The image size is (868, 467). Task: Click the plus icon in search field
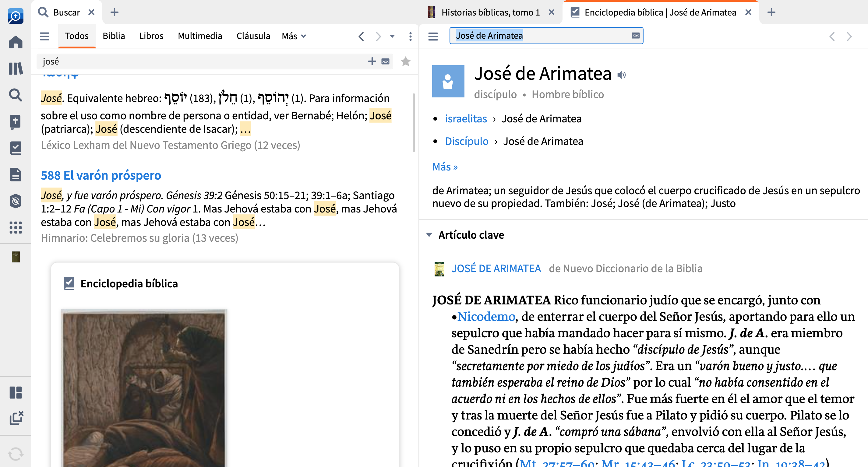372,61
